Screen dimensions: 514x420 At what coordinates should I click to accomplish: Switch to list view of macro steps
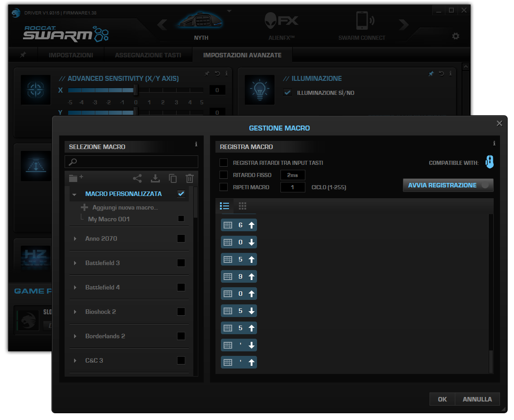tap(224, 206)
